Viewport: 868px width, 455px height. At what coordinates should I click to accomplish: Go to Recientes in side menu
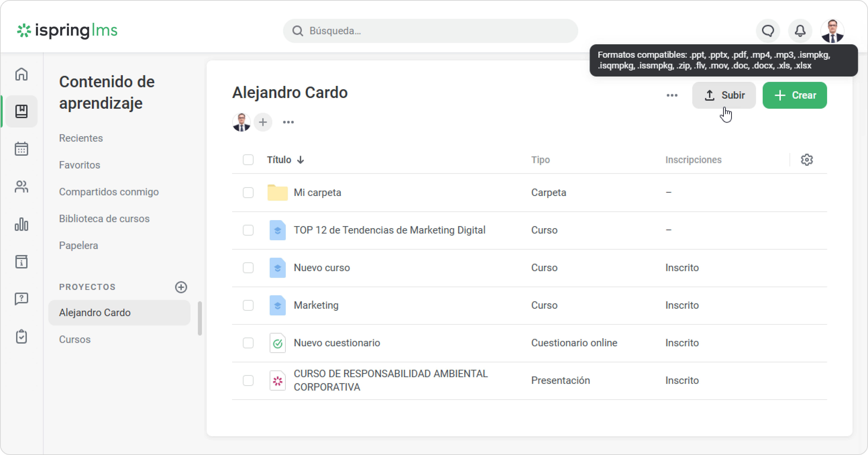pyautogui.click(x=81, y=138)
